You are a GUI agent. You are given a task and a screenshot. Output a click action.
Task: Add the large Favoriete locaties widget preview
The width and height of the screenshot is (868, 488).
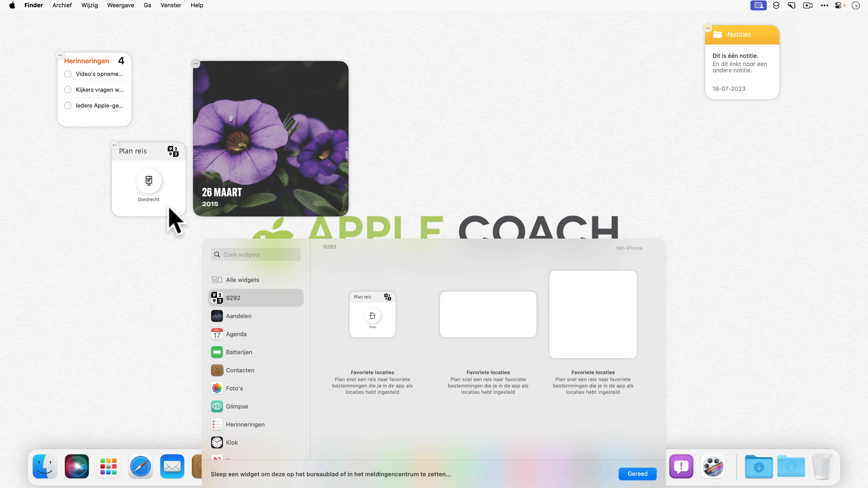pos(593,314)
